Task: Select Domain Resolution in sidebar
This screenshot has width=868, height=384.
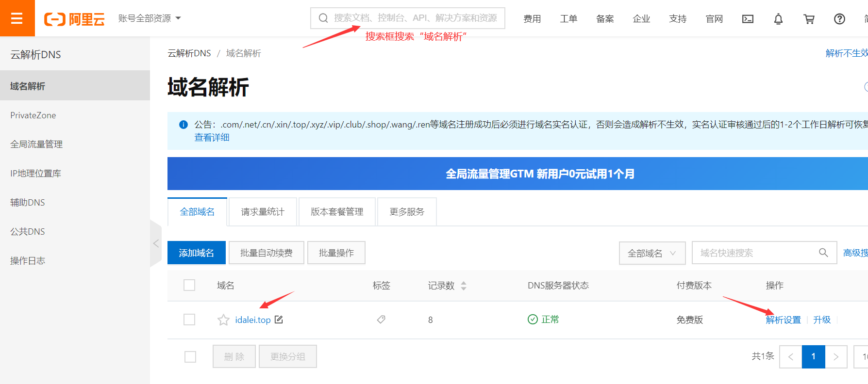Action: (75, 86)
